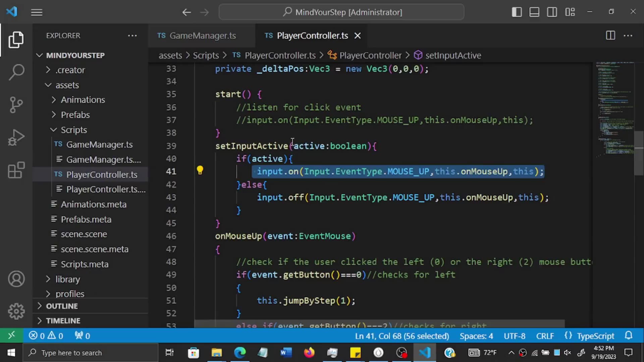Click the lightbulb quick fix on line 41

[200, 170]
